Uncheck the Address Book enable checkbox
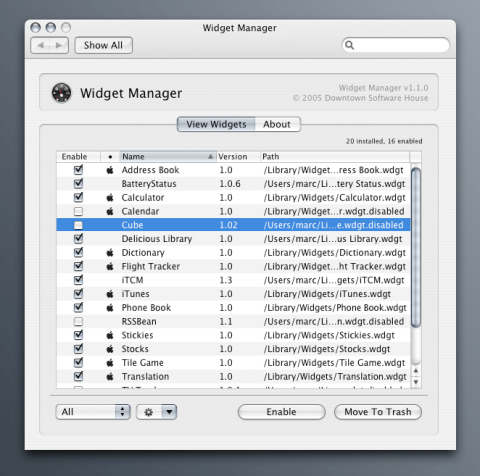Screen dimensions: 480x476 click(x=78, y=170)
